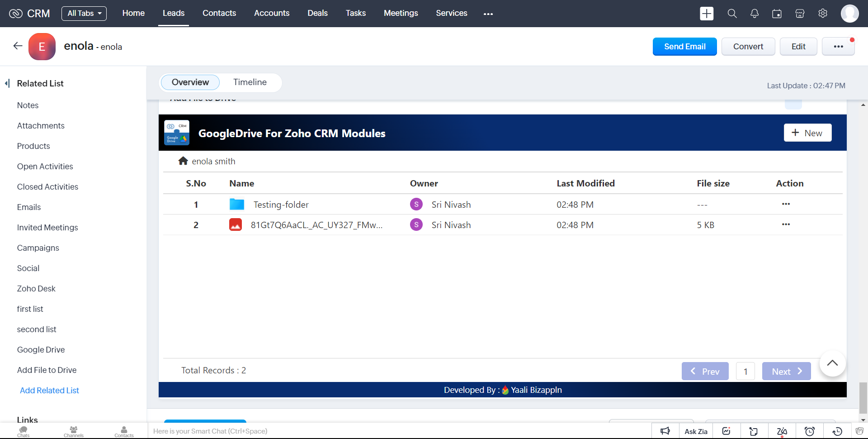Image resolution: width=868 pixels, height=439 pixels.
Task: Collapse the Related List sidebar
Action: point(7,83)
